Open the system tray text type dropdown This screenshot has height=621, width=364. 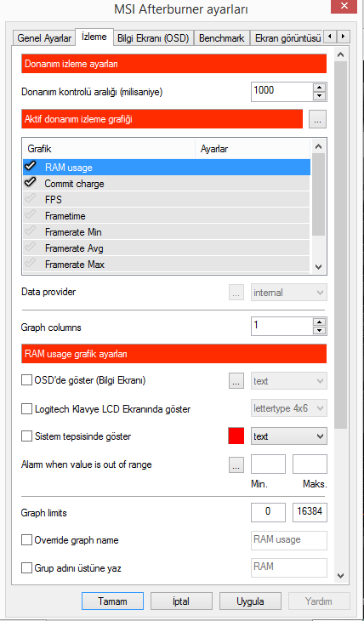pyautogui.click(x=289, y=436)
